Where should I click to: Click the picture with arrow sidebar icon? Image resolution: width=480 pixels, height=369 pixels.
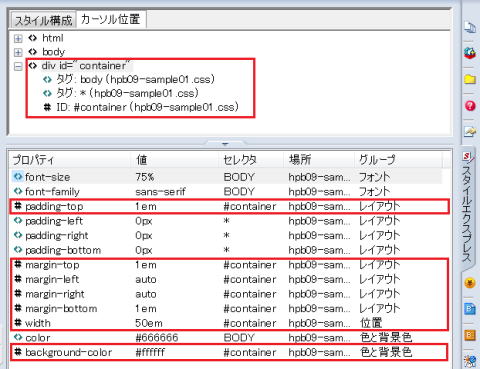(x=470, y=131)
